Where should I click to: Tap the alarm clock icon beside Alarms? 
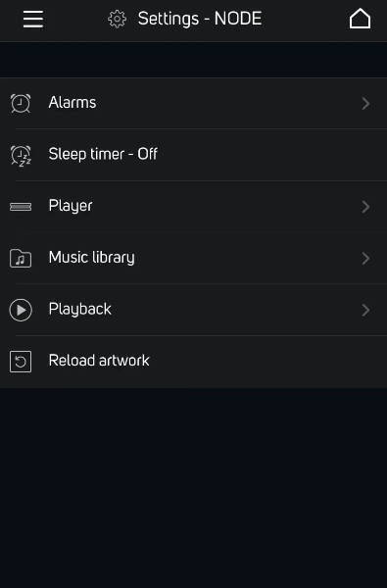(x=21, y=103)
